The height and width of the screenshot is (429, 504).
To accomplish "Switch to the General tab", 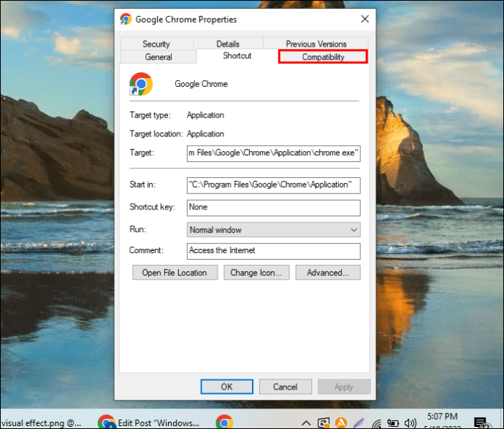I will pos(159,57).
